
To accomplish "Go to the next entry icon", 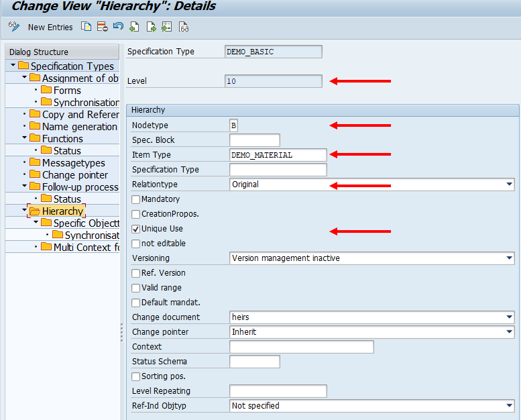I will pyautogui.click(x=151, y=27).
